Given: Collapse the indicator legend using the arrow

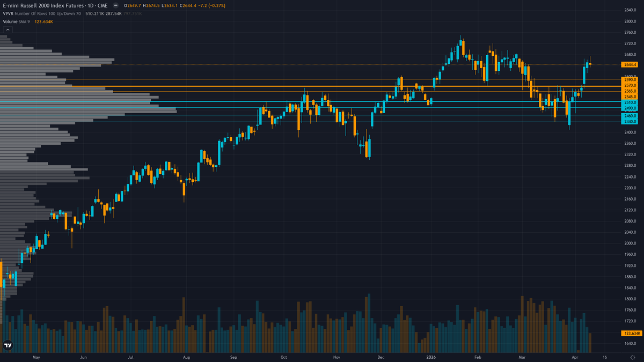Looking at the screenshot, I should pos(7,29).
